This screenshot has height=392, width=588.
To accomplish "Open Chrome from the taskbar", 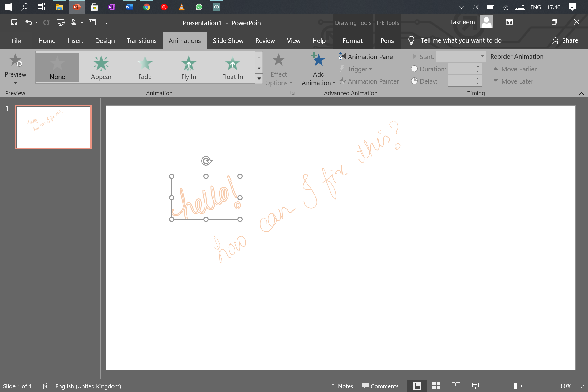I will coord(147,7).
